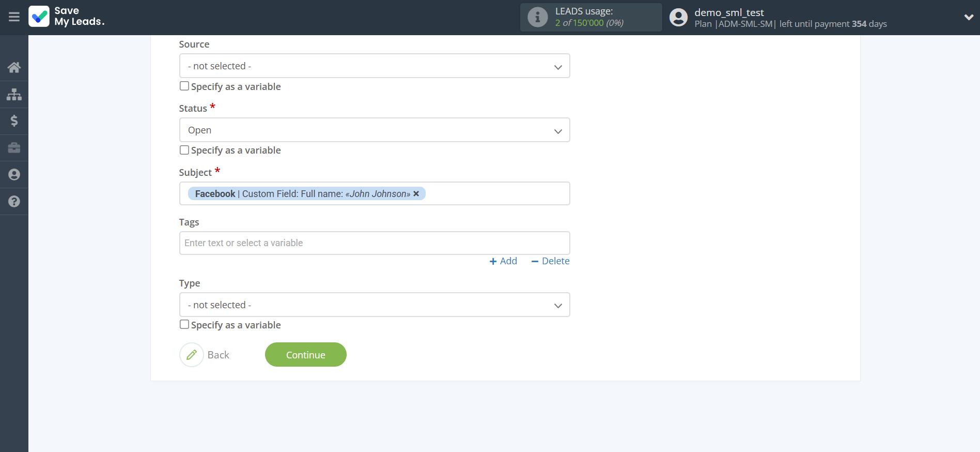Check Specify as a variable under Status
This screenshot has height=452, width=980.
[184, 150]
